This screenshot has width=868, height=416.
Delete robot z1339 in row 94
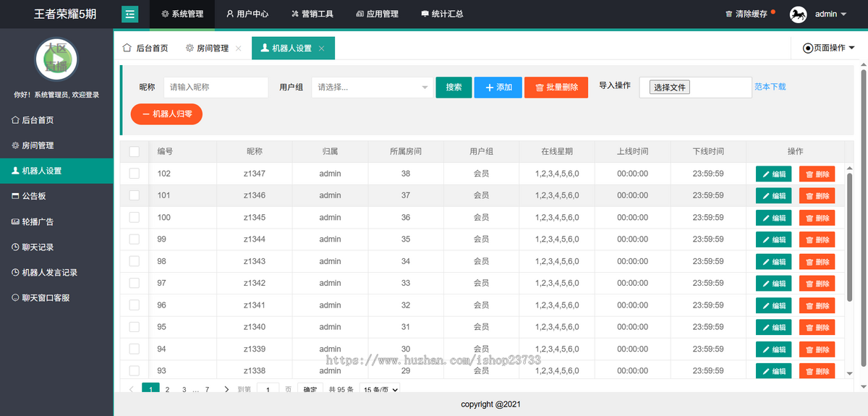click(817, 349)
